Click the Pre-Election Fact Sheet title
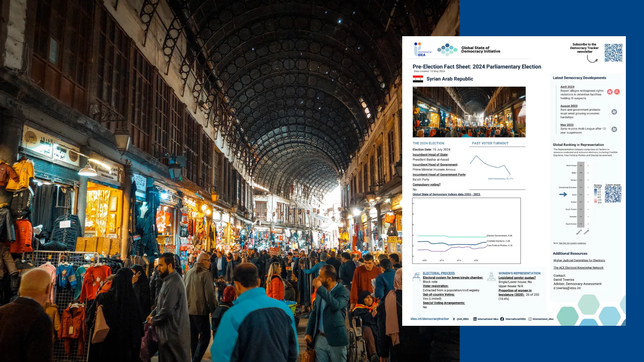 pos(477,67)
